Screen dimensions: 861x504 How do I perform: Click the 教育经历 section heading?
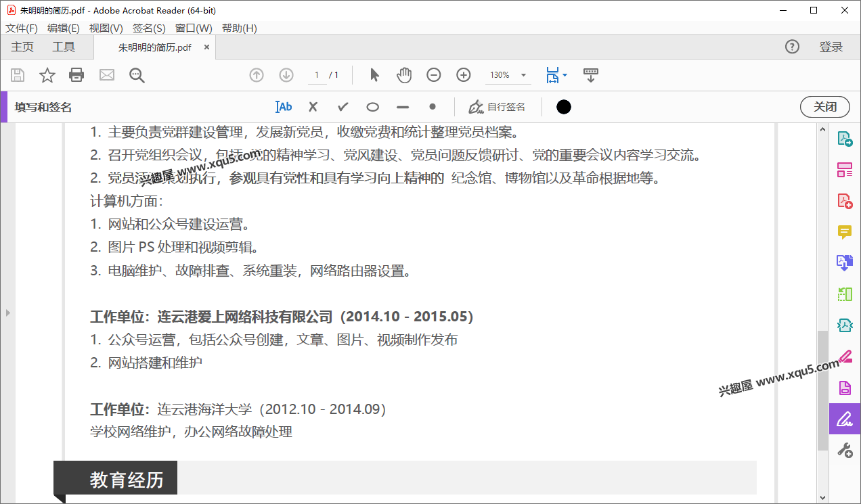[127, 480]
